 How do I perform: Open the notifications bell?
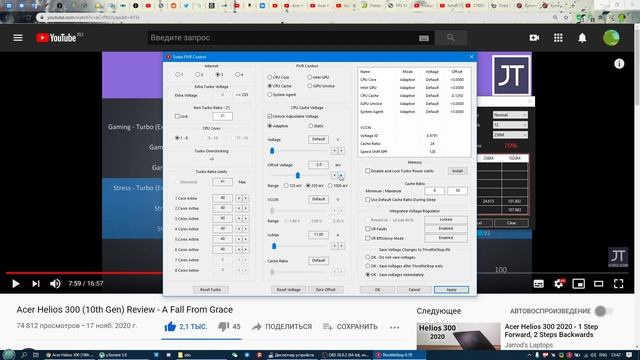(x=582, y=38)
